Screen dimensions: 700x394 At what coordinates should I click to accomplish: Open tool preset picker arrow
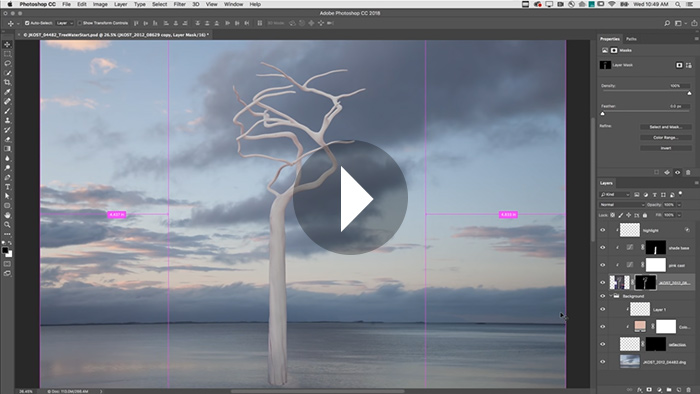(18, 23)
